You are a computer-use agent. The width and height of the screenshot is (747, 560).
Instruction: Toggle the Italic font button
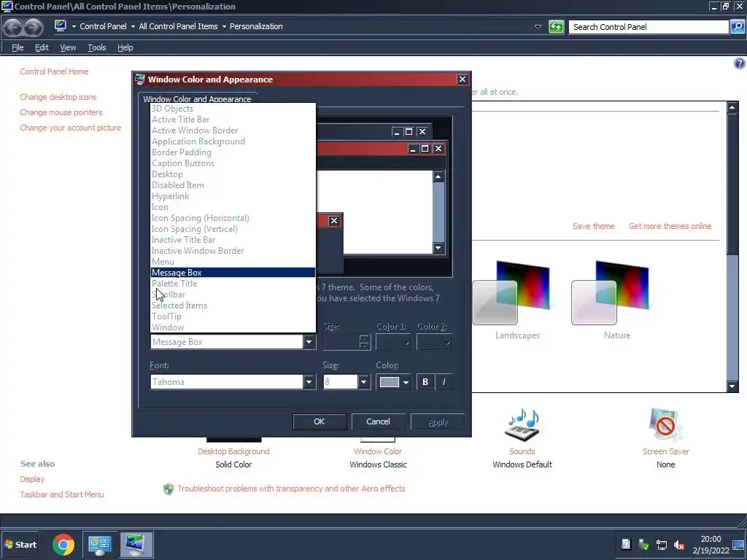pyautogui.click(x=444, y=382)
